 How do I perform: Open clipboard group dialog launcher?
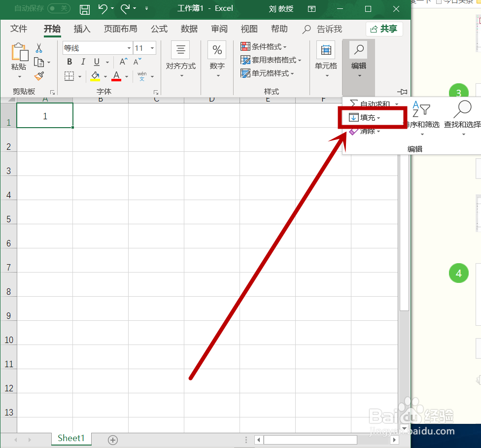tap(52, 92)
